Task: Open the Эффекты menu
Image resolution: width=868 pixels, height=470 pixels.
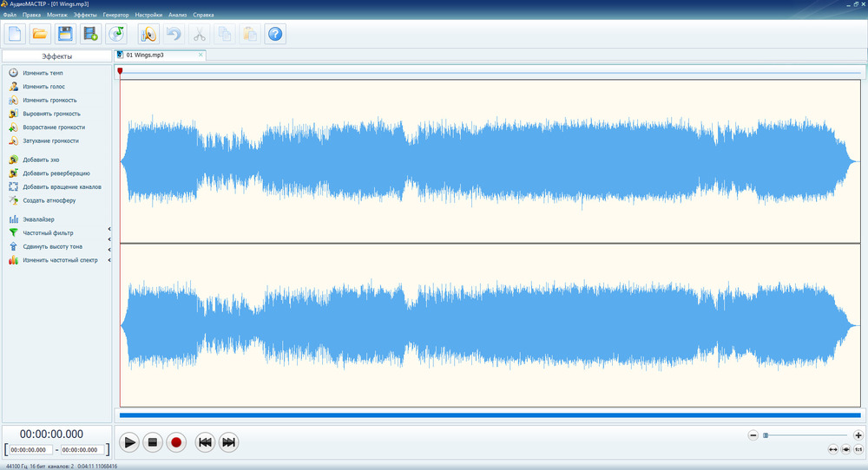Action: click(85, 15)
